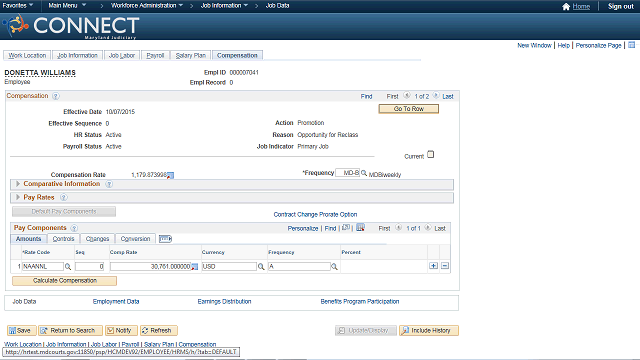The image size is (640, 360).
Task: Expand Pay Rates section
Action: [x=18, y=198]
